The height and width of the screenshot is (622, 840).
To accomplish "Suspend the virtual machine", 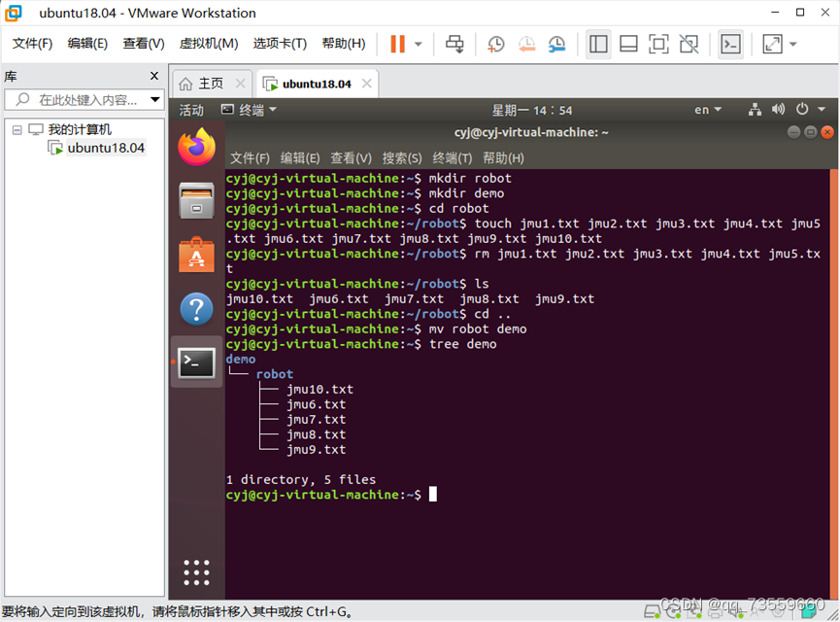I will pyautogui.click(x=397, y=43).
